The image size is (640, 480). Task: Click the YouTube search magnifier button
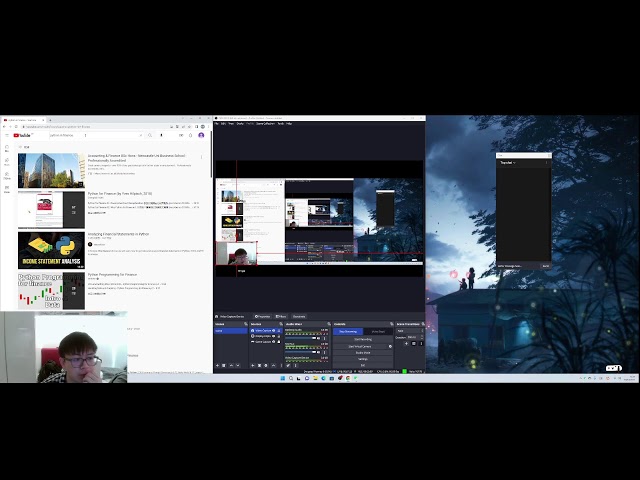pos(150,135)
